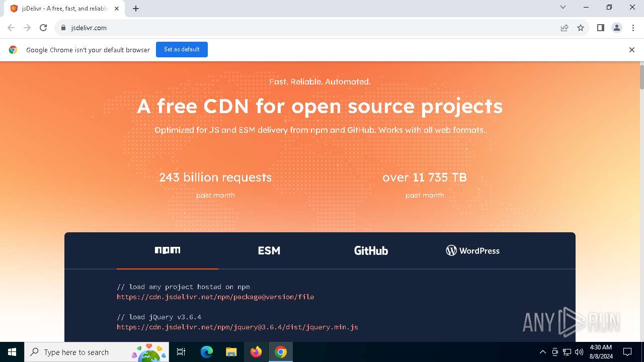Open a new browser tab

point(136,9)
